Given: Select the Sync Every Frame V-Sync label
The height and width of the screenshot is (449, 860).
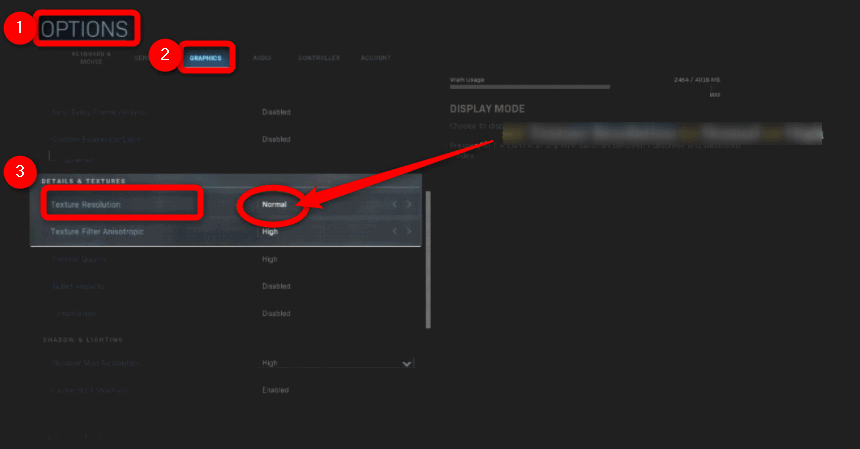Looking at the screenshot, I should click(100, 112).
